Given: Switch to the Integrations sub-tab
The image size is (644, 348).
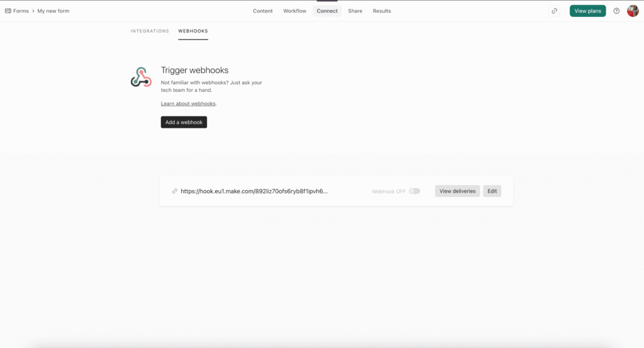Looking at the screenshot, I should pyautogui.click(x=150, y=31).
